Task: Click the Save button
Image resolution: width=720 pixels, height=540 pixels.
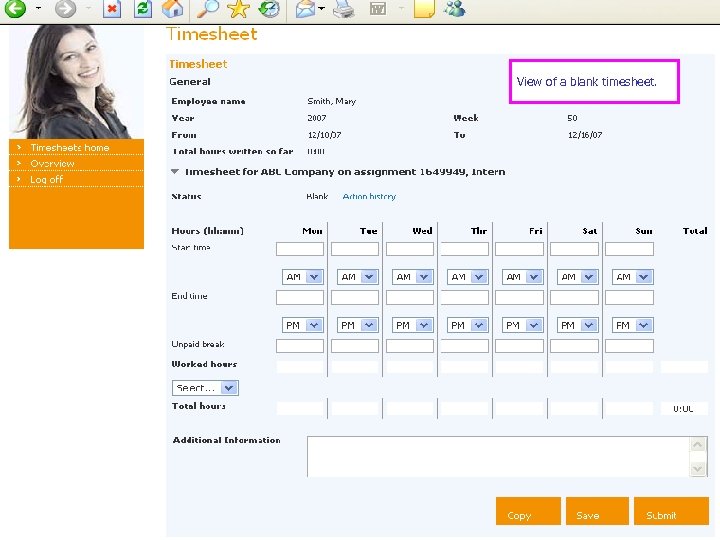Action: pos(597,511)
